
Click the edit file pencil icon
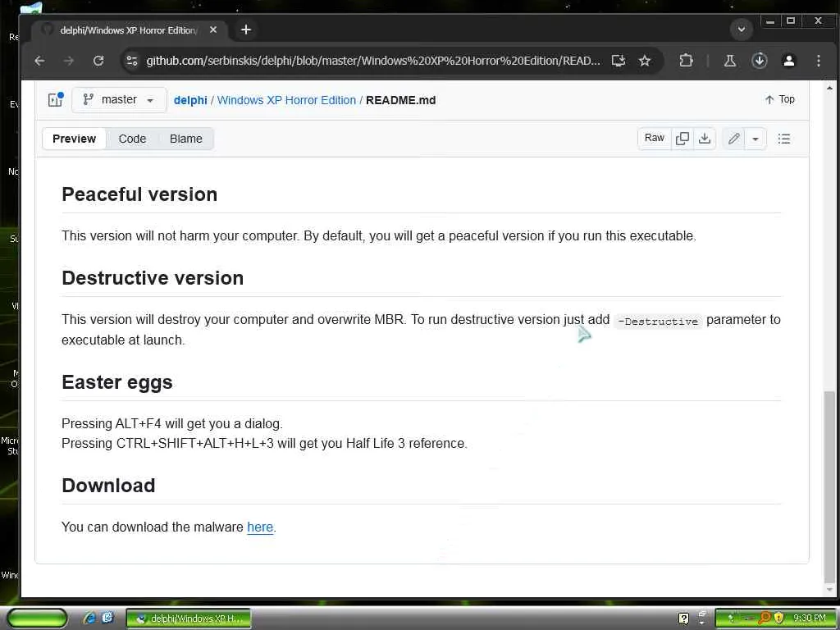click(x=734, y=139)
